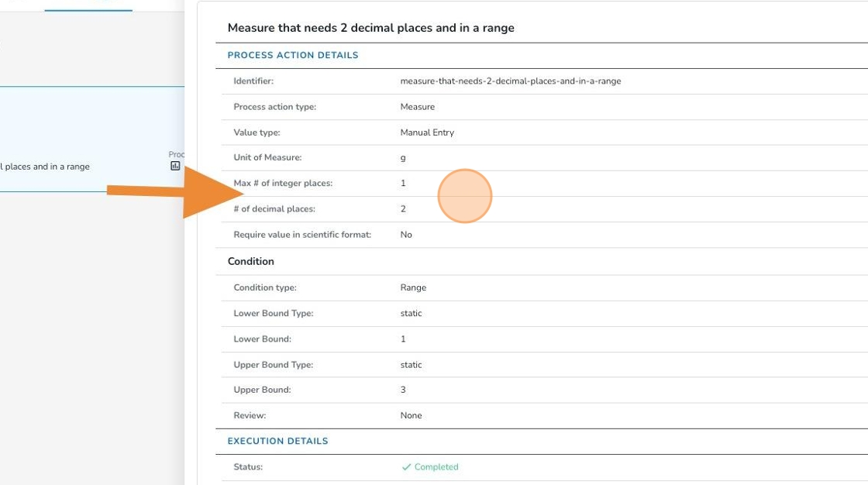This screenshot has width=868, height=485.
Task: Click the Process Action Details section header
Action: pos(293,56)
